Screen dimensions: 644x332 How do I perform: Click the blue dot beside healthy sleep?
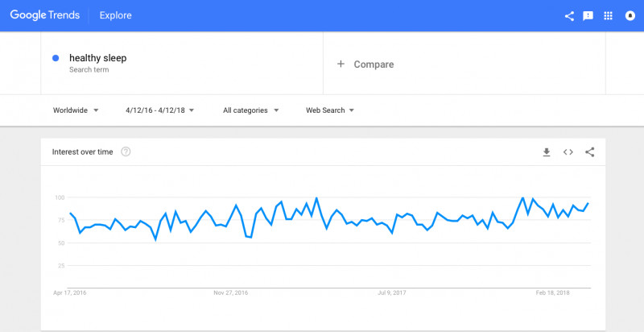[x=55, y=58]
